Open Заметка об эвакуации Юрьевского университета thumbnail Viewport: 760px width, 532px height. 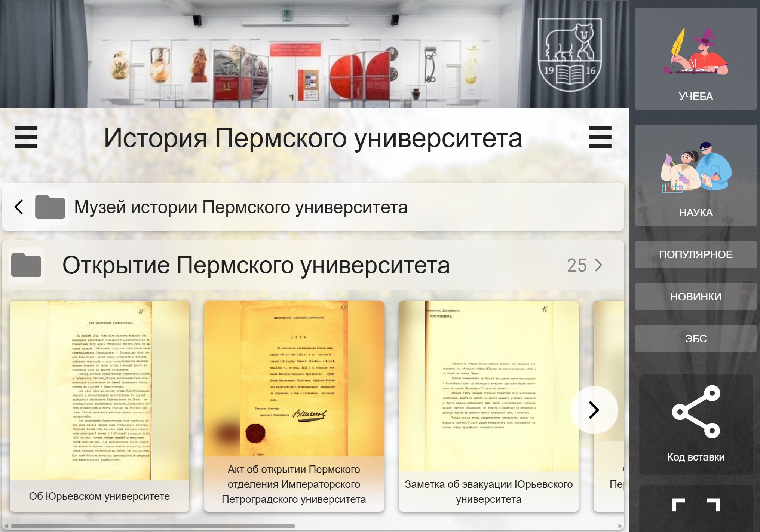(x=488, y=386)
